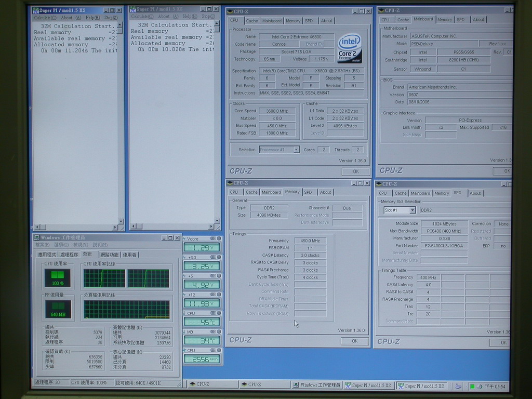Open settings icon on the +12 voltage row
This screenshot has width=532, height=399.
213,295
